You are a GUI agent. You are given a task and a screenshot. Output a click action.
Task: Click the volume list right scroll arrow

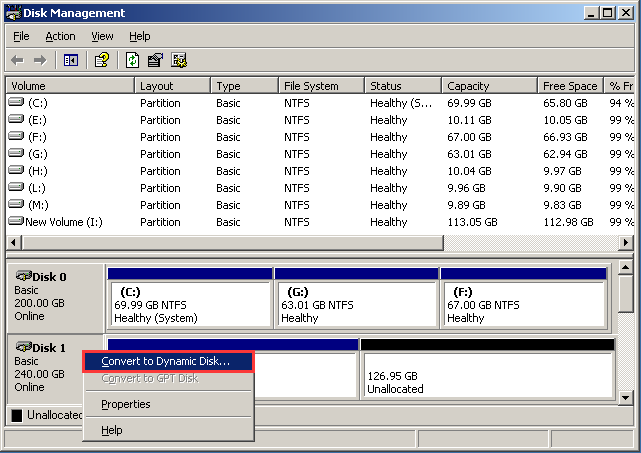coord(625,242)
